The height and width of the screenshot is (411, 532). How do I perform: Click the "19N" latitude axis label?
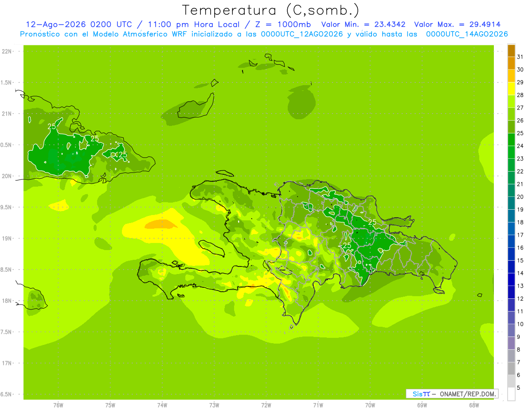pos(7,239)
